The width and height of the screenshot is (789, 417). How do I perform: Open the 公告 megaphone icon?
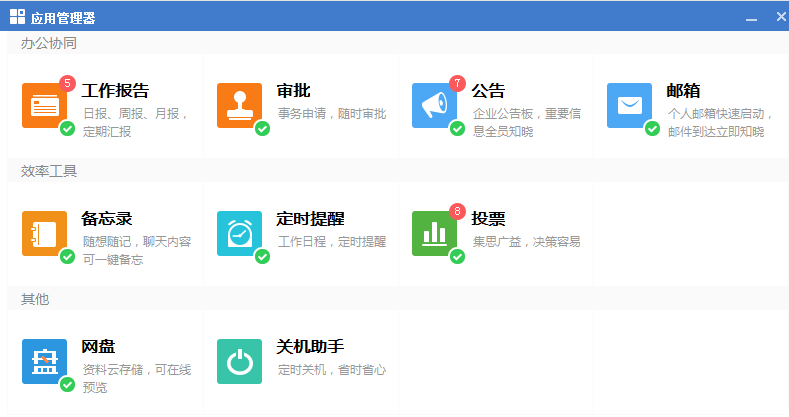pos(434,105)
